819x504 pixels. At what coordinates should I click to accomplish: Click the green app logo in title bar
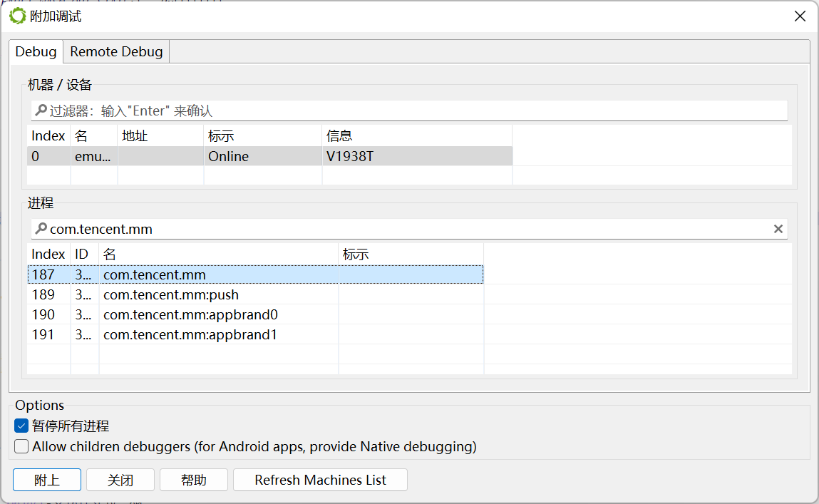coord(17,16)
